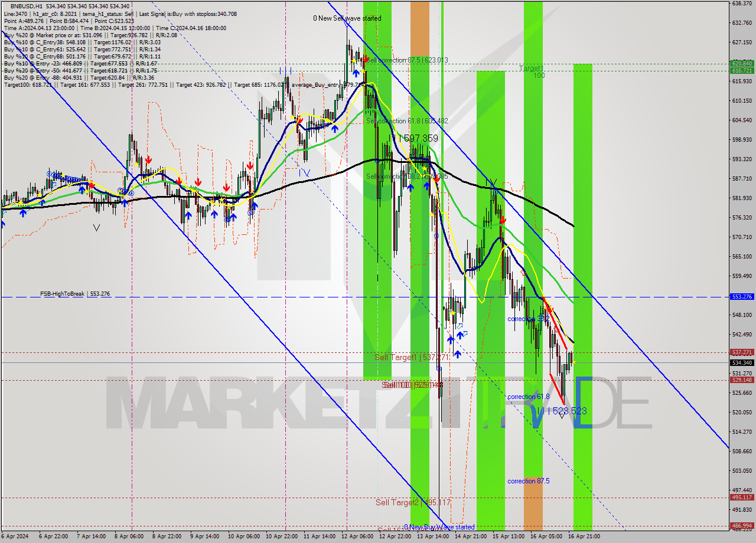Click the 627.150 price axis value

pyautogui.click(x=742, y=42)
